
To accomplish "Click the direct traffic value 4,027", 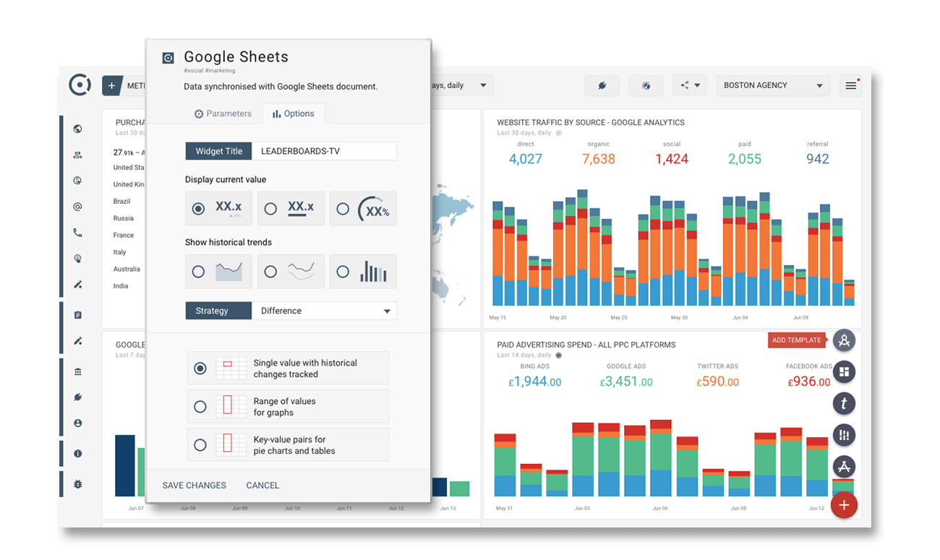I will [526, 159].
